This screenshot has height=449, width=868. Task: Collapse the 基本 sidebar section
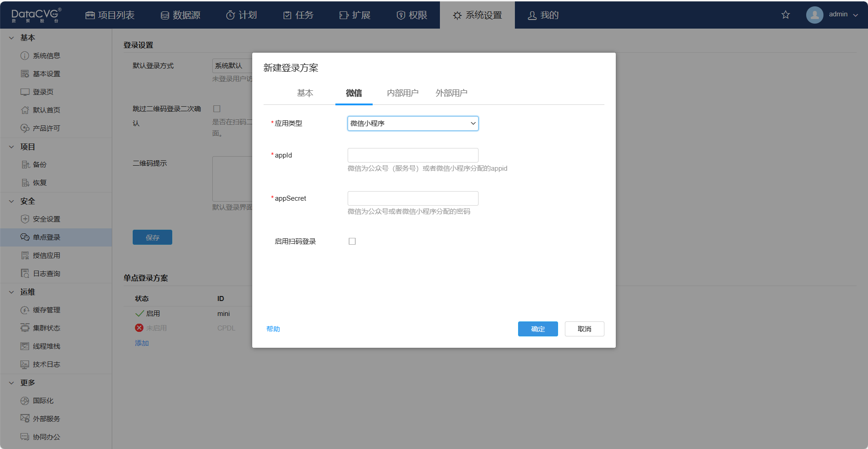tap(11, 38)
